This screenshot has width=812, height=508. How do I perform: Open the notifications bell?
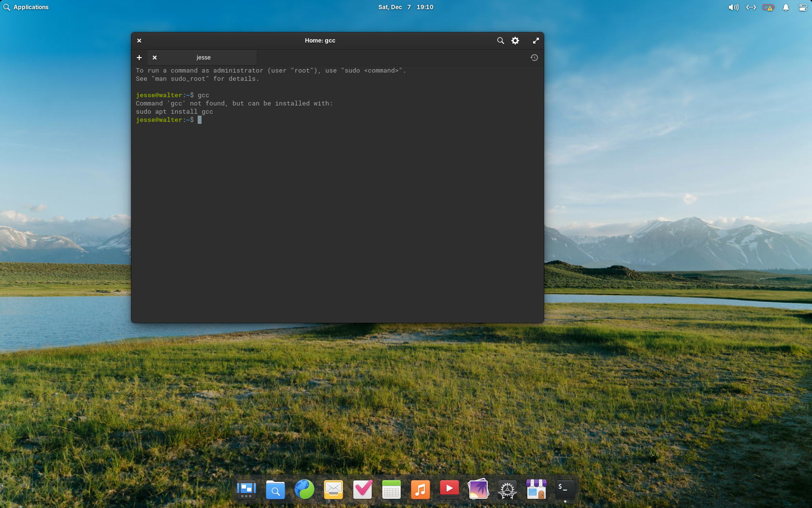[786, 7]
